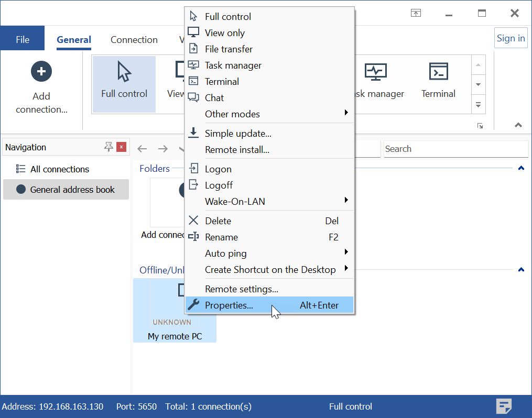Open Task manager from context menu
This screenshot has height=418, width=532.
233,65
